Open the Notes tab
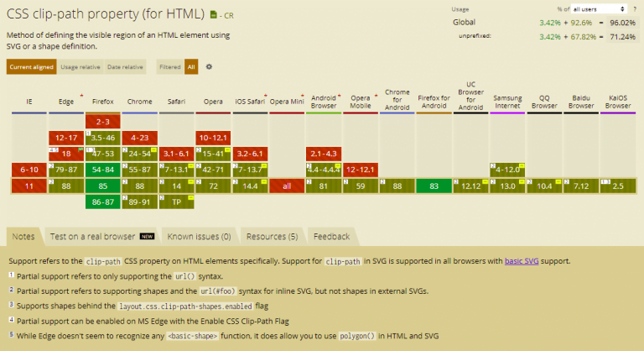Image resolution: width=644 pixels, height=351 pixels. point(23,237)
